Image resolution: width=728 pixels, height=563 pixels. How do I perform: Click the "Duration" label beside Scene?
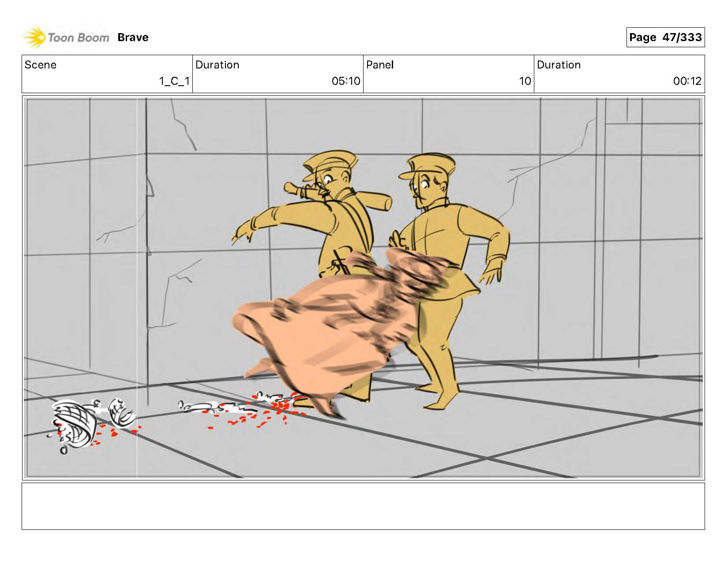pyautogui.click(x=217, y=65)
